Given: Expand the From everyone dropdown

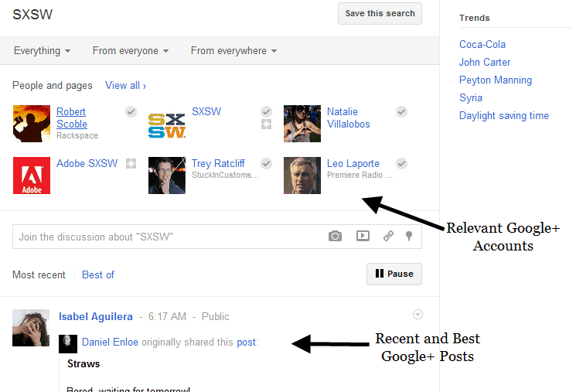Looking at the screenshot, I should [x=130, y=51].
